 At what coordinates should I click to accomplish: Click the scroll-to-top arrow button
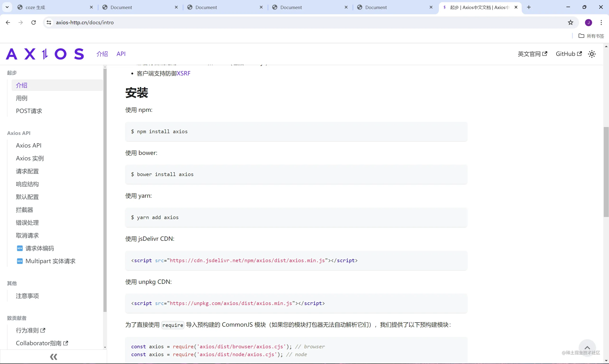[587, 348]
